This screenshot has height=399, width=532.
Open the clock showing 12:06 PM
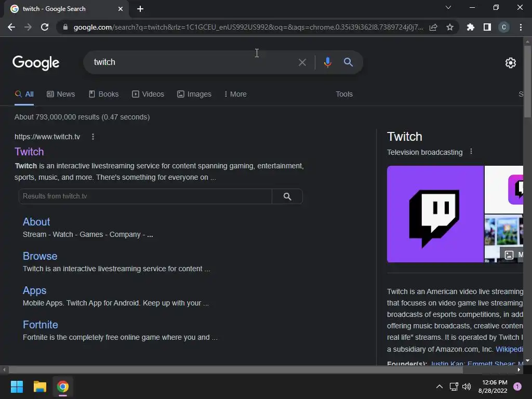pos(493,387)
